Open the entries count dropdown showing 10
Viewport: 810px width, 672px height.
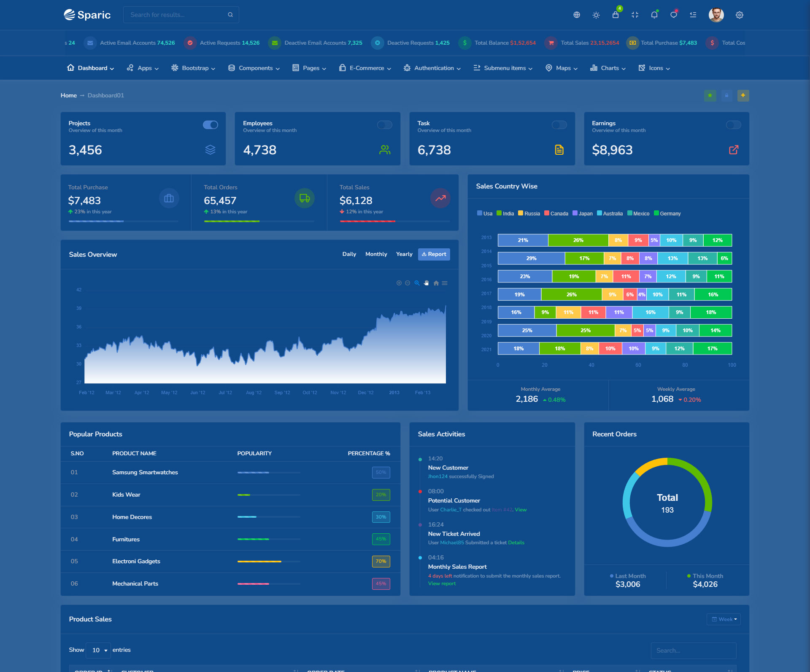pos(98,650)
